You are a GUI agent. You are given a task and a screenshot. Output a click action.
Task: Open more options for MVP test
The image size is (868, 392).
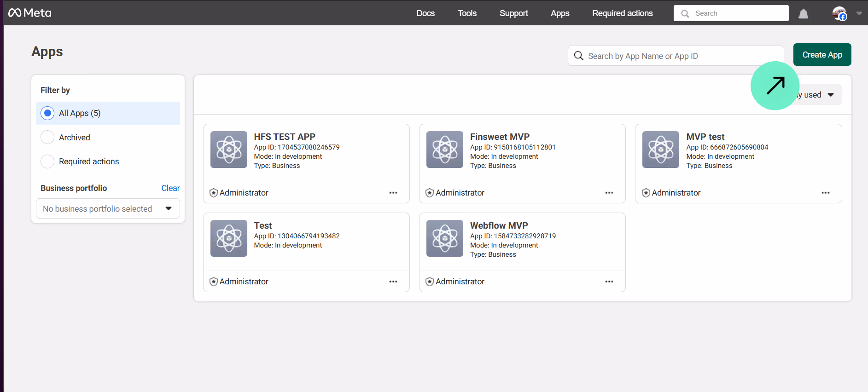826,193
